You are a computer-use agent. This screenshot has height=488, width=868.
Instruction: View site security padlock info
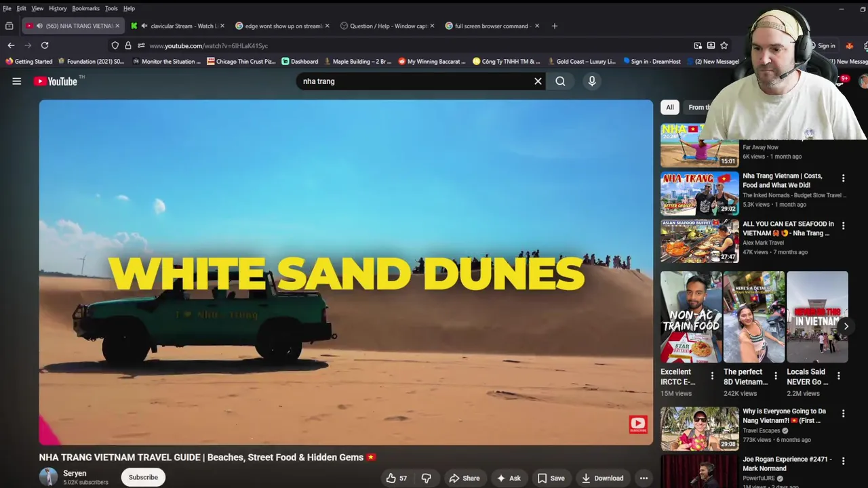coord(127,45)
